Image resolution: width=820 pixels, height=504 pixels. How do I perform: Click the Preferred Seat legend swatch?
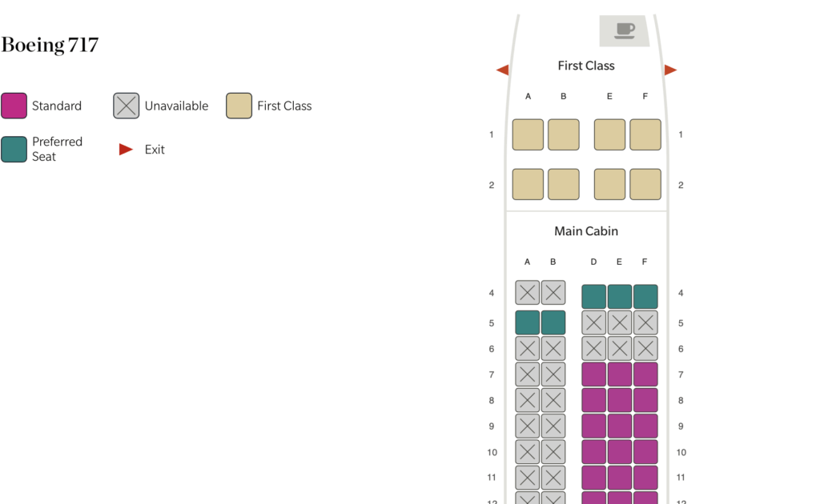coord(14,150)
